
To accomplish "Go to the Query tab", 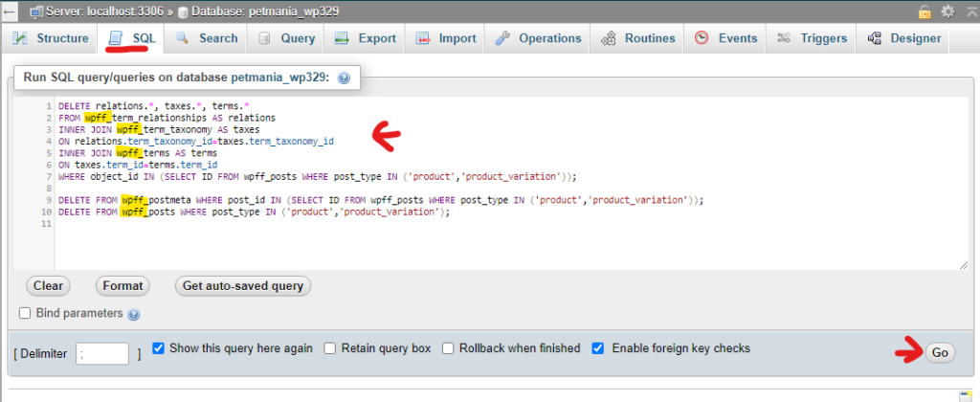I will [285, 38].
